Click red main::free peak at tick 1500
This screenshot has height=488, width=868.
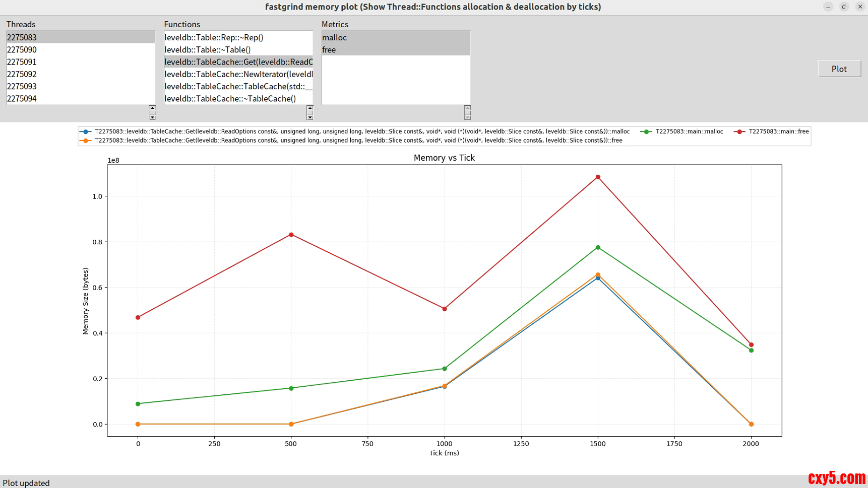tap(598, 177)
